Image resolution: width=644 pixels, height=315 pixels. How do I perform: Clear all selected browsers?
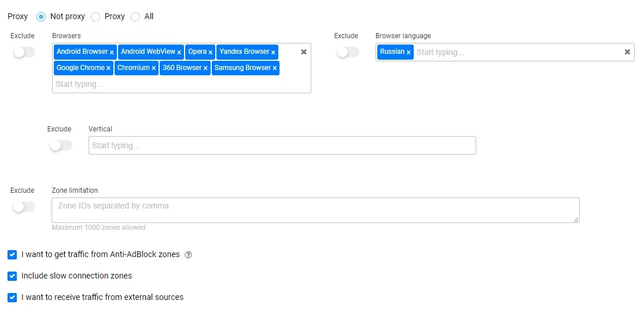pos(304,52)
